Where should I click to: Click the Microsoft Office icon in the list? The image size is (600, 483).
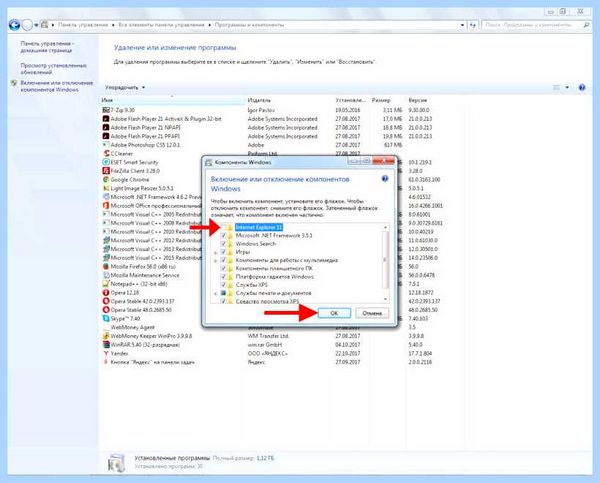pyautogui.click(x=106, y=206)
